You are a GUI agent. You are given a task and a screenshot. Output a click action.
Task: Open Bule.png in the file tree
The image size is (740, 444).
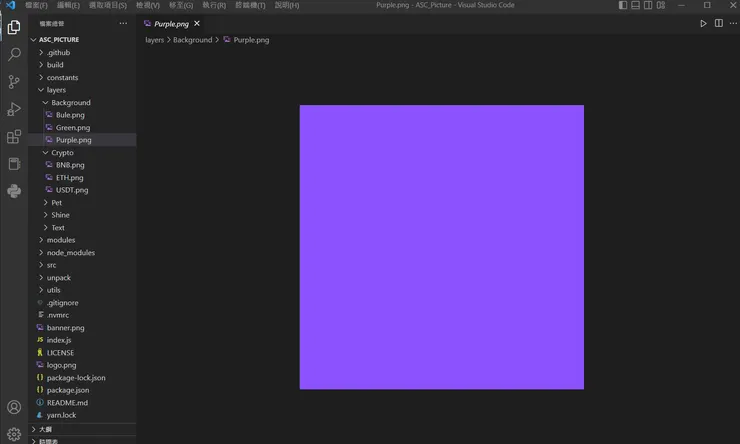click(x=82, y=115)
